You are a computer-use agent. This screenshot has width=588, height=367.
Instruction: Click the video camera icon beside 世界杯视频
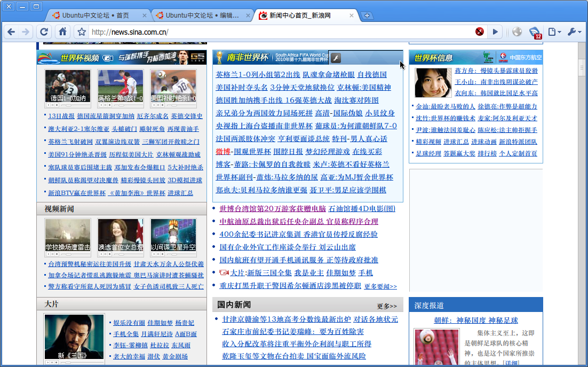pos(108,58)
